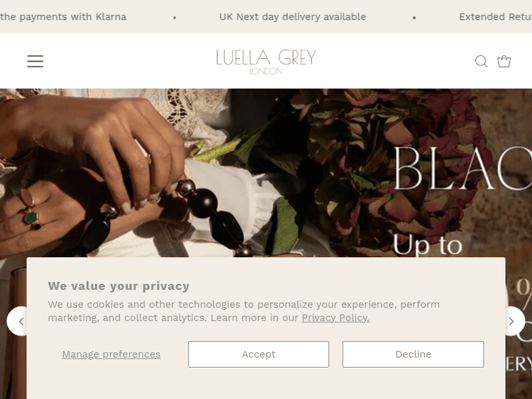Open the Privacy Policy link
This screenshot has width=532, height=399.
336,318
